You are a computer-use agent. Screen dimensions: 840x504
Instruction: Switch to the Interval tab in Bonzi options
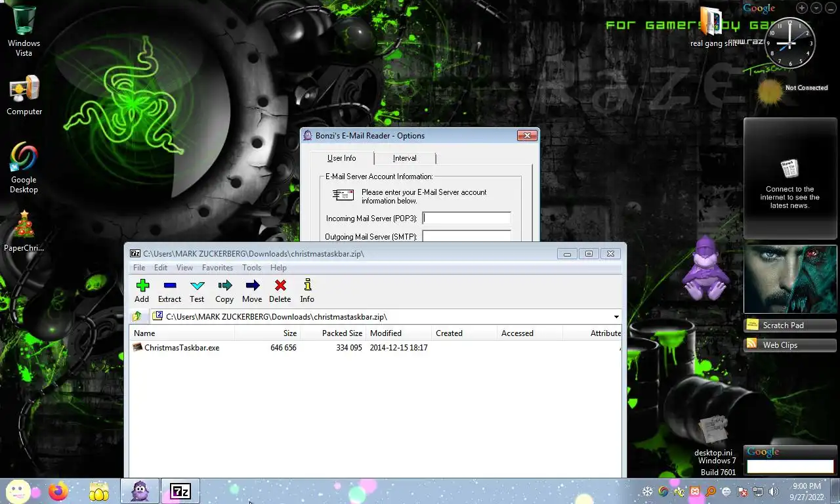click(x=405, y=158)
